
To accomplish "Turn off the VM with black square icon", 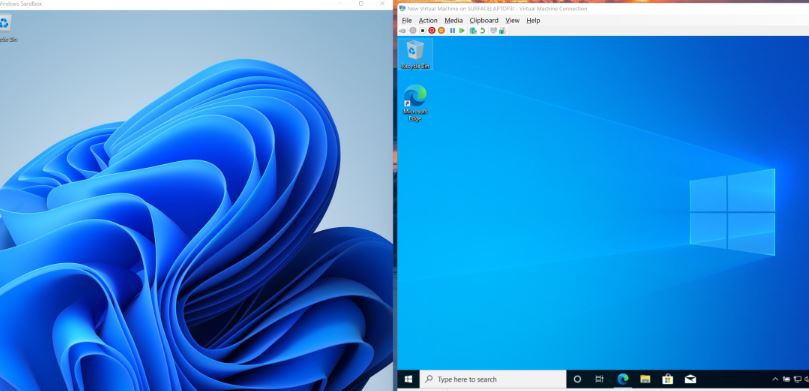I will [423, 30].
